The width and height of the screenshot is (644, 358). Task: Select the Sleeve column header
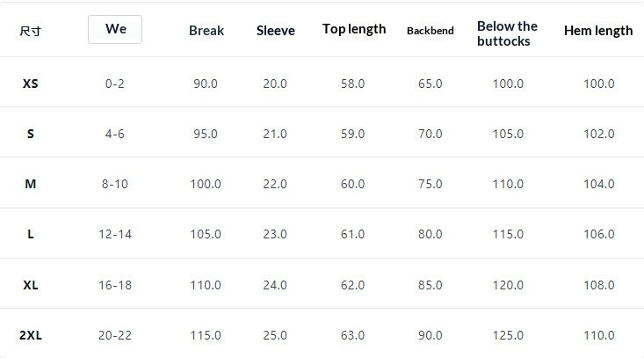click(276, 31)
